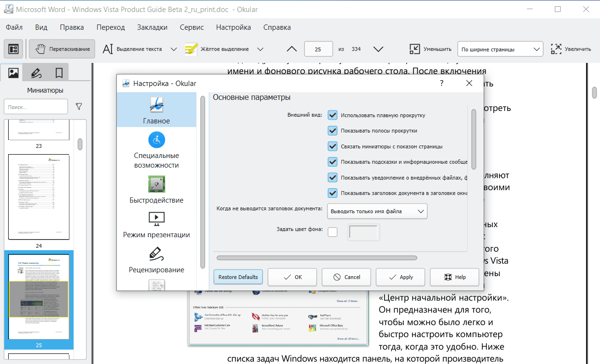Go to next page arrow
Image resolution: width=600 pixels, height=364 pixels.
coord(378,49)
